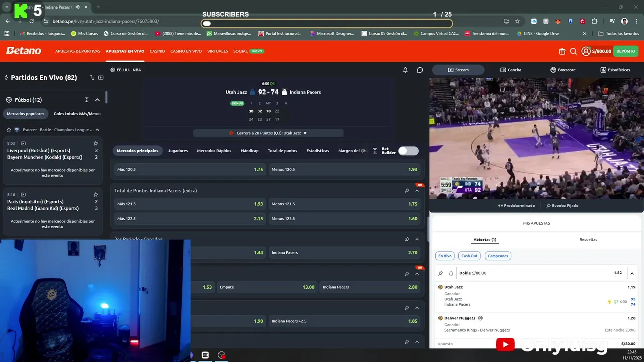
Task: Collapse Total de Puntos Indiana Pacers (extra)
Action: point(417,191)
